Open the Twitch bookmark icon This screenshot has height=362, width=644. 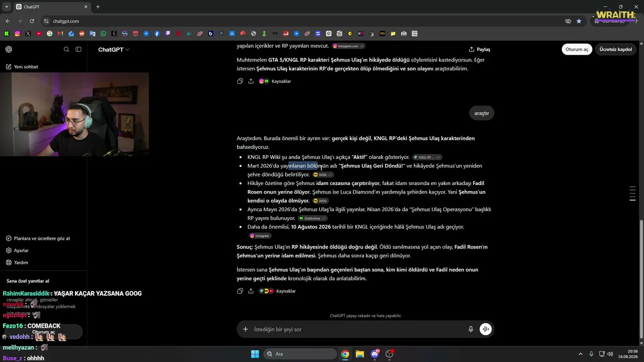[x=168, y=34]
